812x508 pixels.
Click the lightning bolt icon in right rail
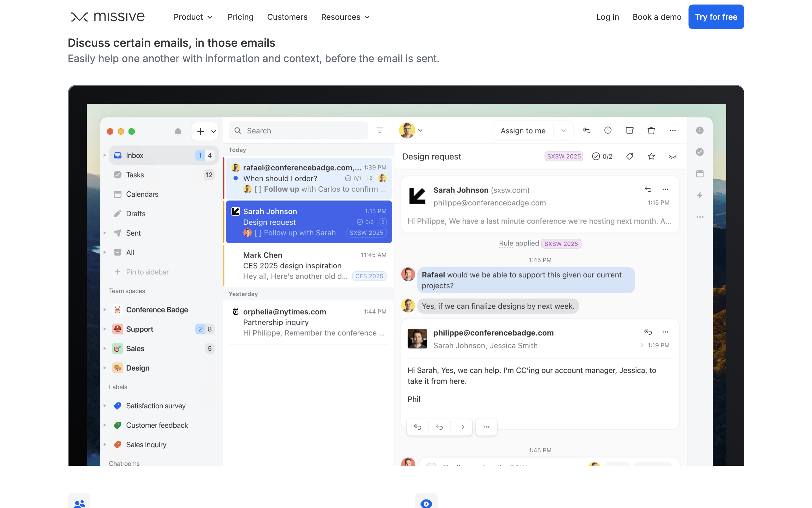coord(700,195)
